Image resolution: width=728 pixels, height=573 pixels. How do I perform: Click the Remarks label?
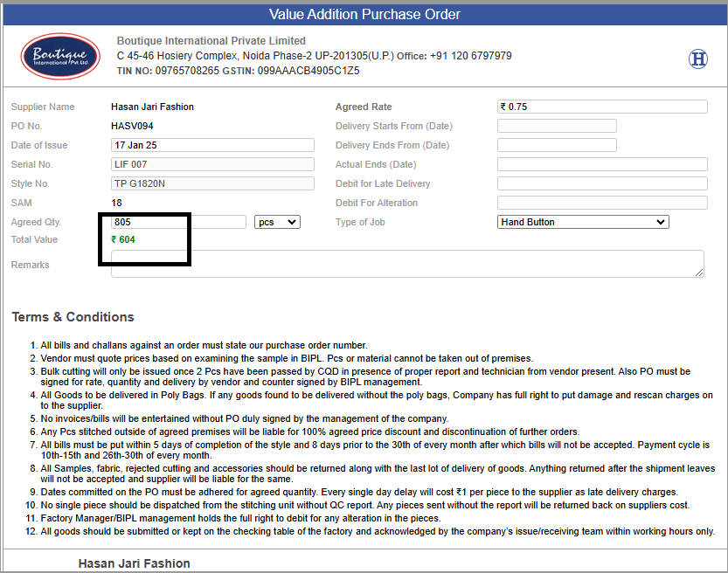31,265
